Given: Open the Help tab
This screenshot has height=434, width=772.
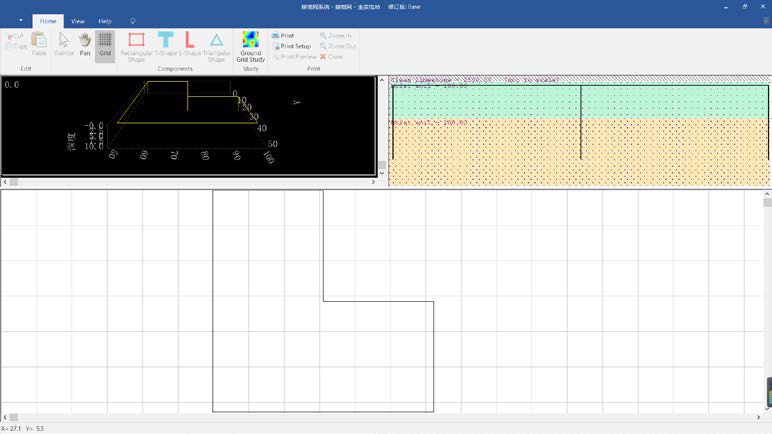Looking at the screenshot, I should 104,20.
